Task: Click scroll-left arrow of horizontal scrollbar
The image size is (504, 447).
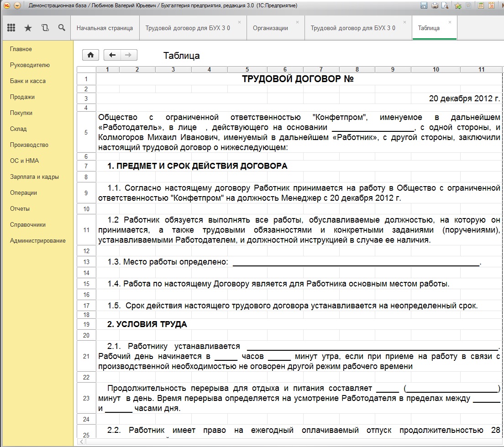Action: pos(82,442)
